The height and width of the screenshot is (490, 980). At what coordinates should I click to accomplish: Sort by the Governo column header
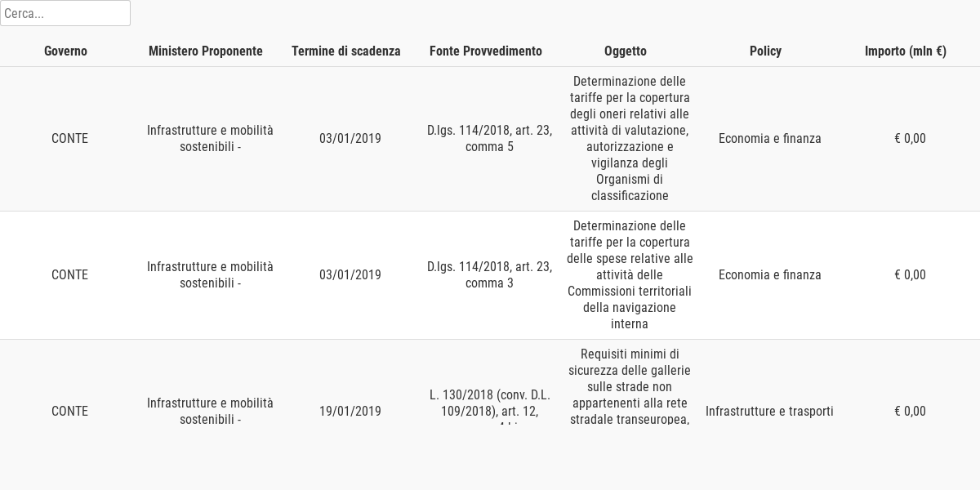(x=65, y=51)
